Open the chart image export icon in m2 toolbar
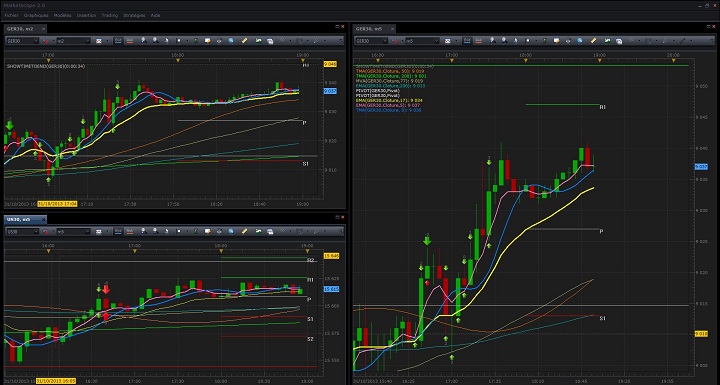The image size is (720, 385). 258,41
